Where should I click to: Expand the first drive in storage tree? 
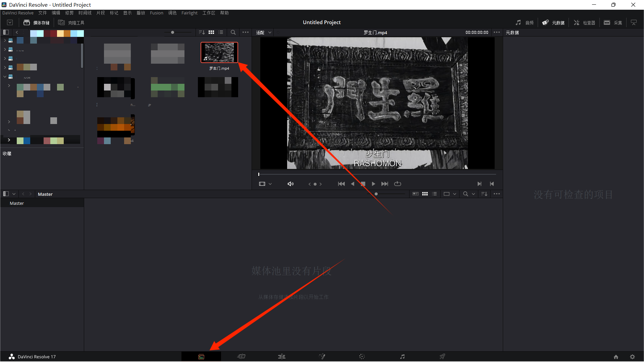(x=5, y=40)
